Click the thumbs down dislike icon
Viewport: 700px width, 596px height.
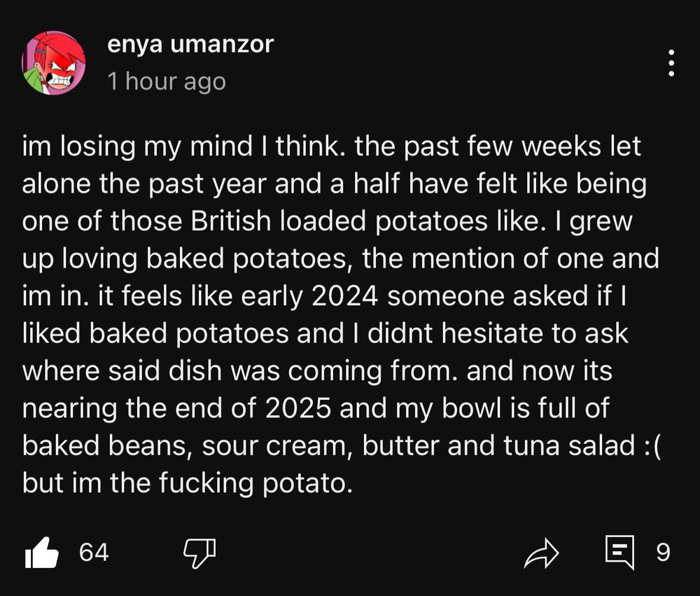[x=199, y=553]
